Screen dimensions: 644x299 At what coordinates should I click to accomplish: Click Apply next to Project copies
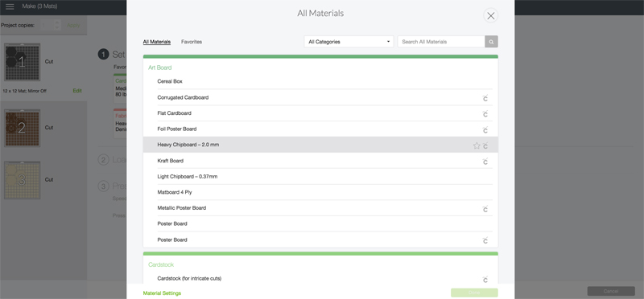tap(73, 25)
